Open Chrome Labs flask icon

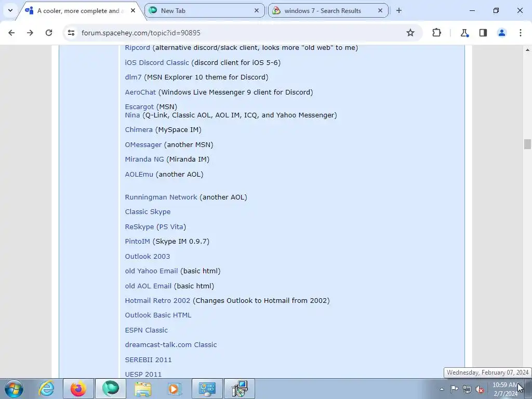pyautogui.click(x=464, y=33)
